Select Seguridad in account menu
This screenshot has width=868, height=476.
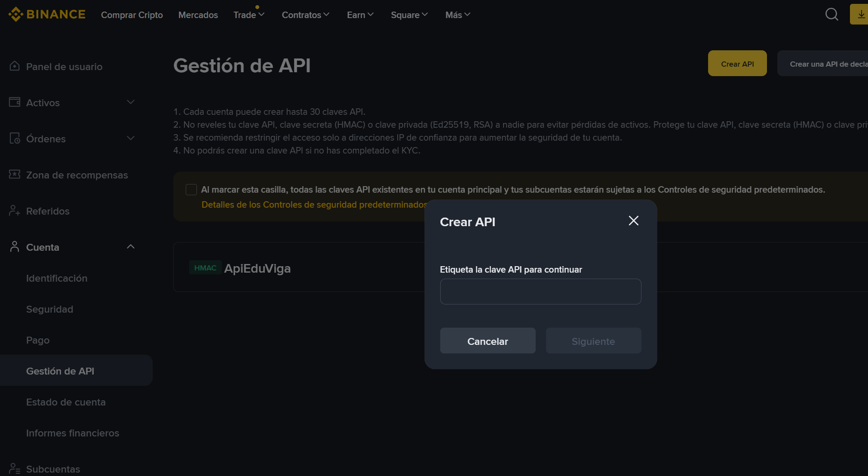click(x=49, y=309)
